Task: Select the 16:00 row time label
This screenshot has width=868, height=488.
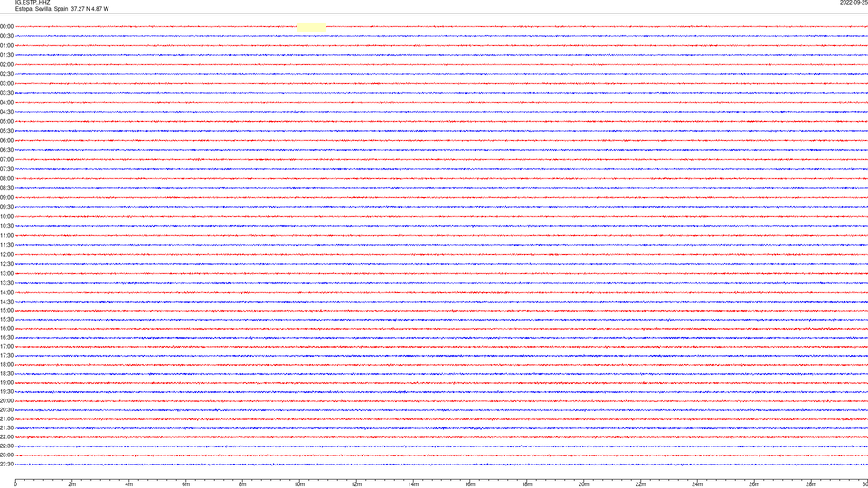Action: (x=6, y=329)
